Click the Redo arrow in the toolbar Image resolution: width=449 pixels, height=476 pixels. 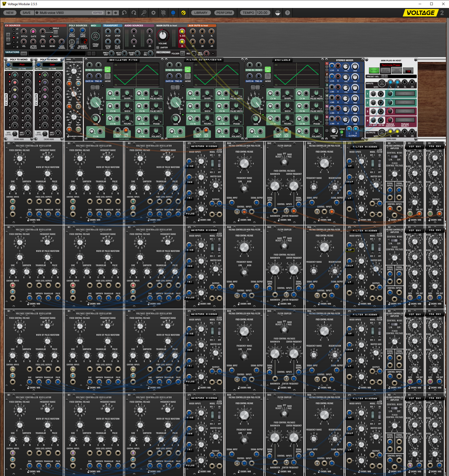(134, 13)
